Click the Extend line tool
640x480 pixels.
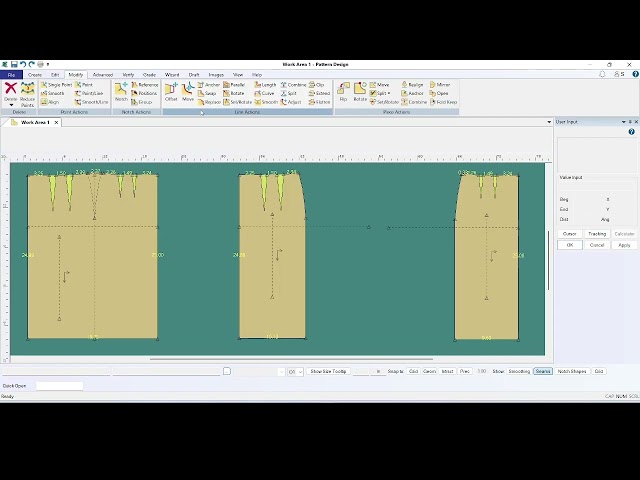click(320, 93)
